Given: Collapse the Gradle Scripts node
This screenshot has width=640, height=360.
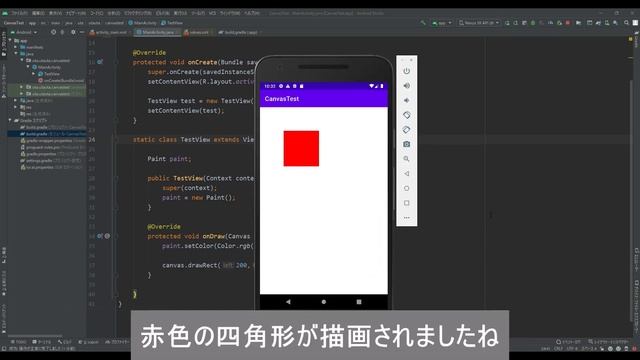Looking at the screenshot, I should tap(10, 120).
